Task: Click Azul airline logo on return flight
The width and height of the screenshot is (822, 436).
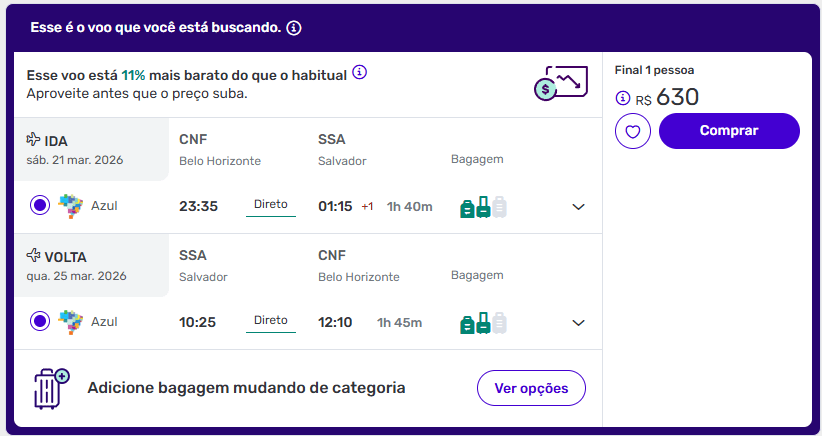Action: 70,322
